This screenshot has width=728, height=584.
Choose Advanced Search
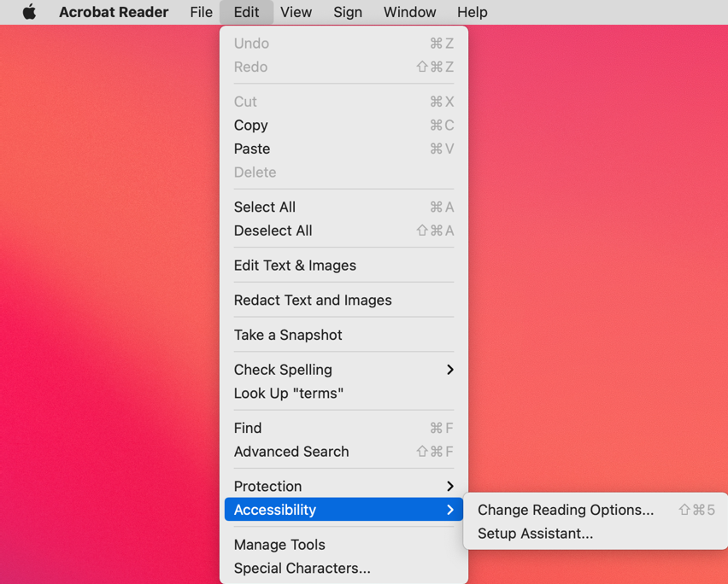(343, 452)
